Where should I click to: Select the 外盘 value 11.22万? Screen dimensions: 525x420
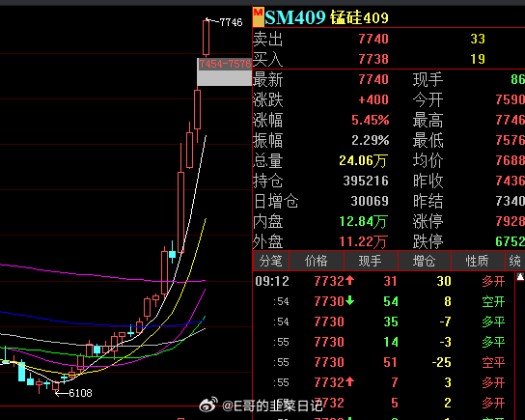pos(363,241)
